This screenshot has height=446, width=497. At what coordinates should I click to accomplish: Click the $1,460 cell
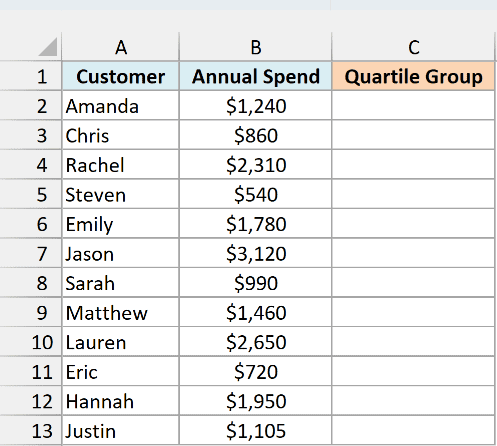click(x=255, y=312)
